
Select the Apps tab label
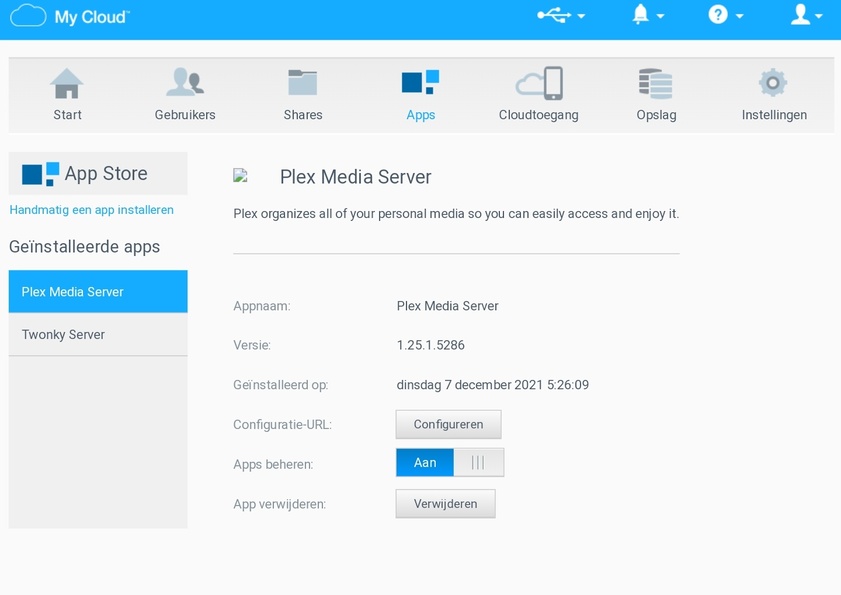pyautogui.click(x=420, y=115)
